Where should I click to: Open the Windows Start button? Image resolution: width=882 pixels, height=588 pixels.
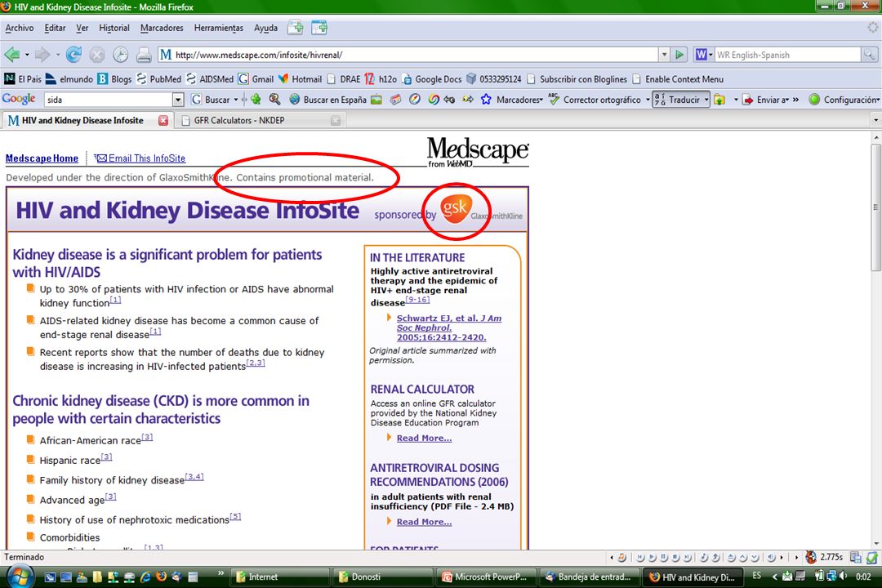click(19, 577)
